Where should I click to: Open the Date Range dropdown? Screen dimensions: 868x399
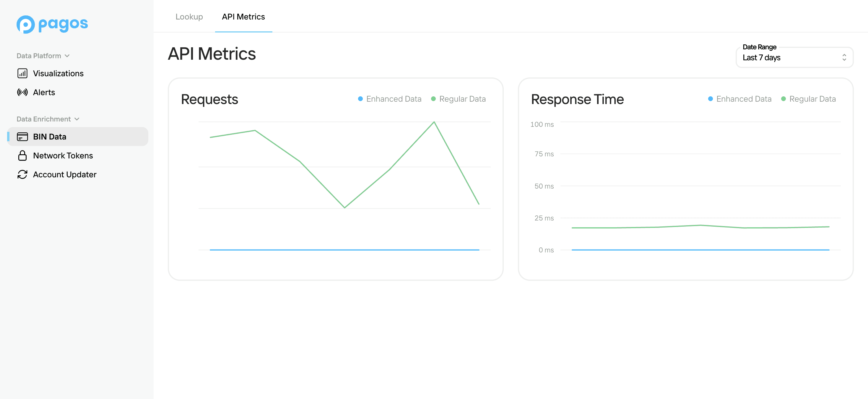tap(794, 57)
